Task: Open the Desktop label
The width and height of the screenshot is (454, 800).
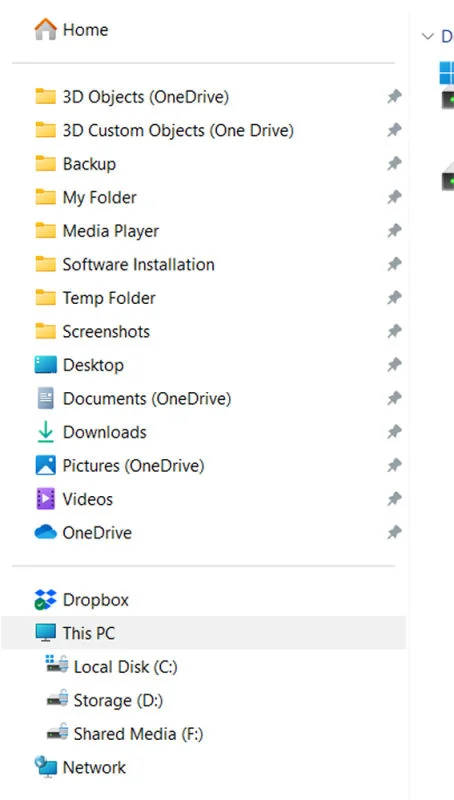Action: click(93, 365)
